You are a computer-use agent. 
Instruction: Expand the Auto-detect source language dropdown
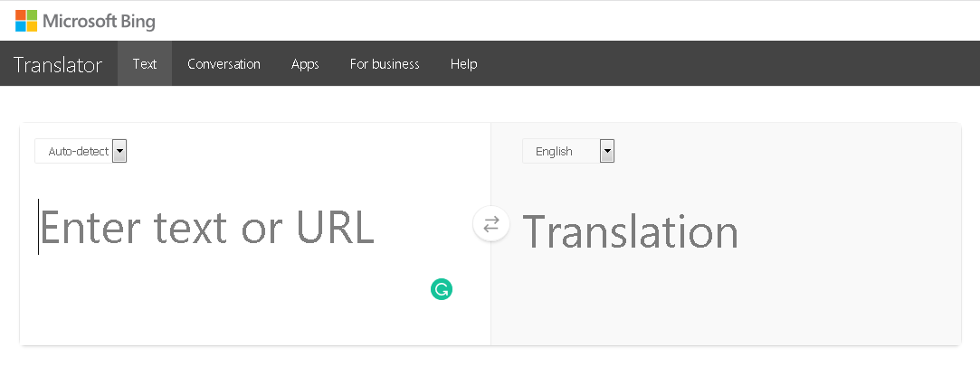[81, 151]
